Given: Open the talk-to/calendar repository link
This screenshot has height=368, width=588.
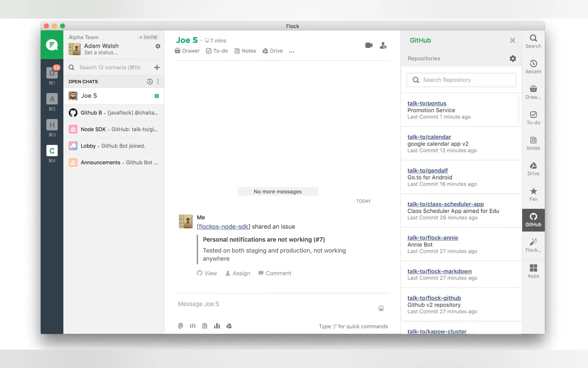Looking at the screenshot, I should click(429, 137).
